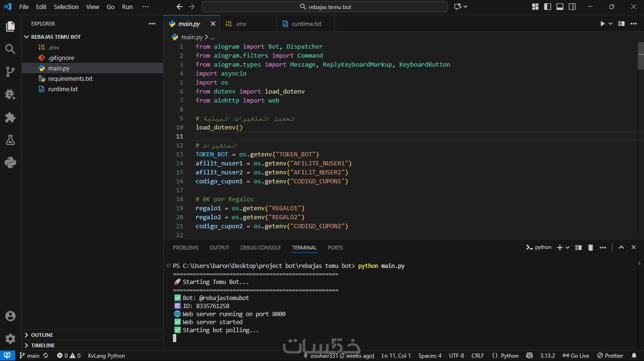The width and height of the screenshot is (644, 361).
Task: Open the Manage settings gear
Action: pos(10,339)
